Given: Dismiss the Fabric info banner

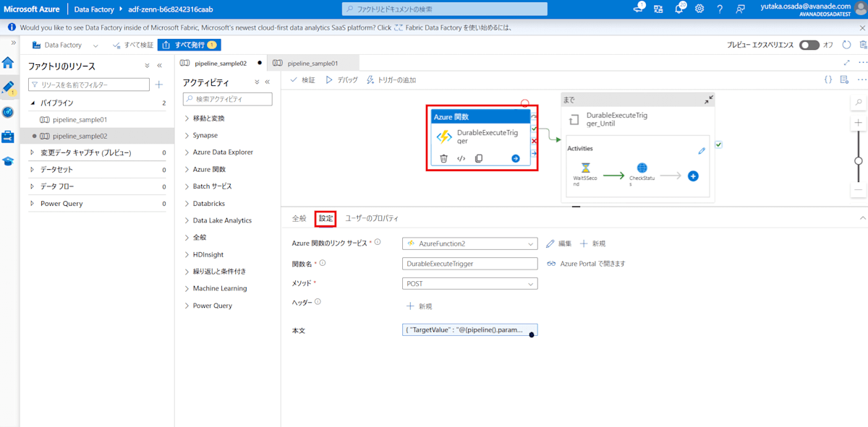Looking at the screenshot, I should 861,27.
